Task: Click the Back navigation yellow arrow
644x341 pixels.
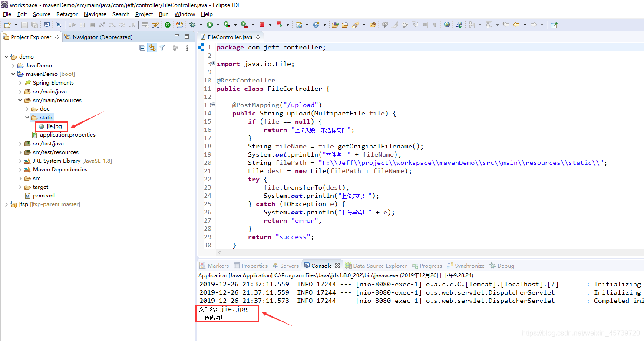Action: 516,25
